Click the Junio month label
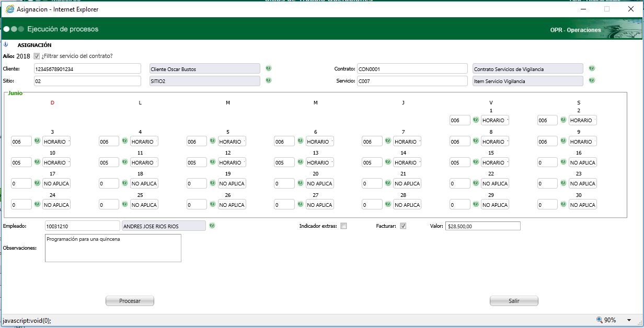644x328 pixels. pyautogui.click(x=15, y=93)
